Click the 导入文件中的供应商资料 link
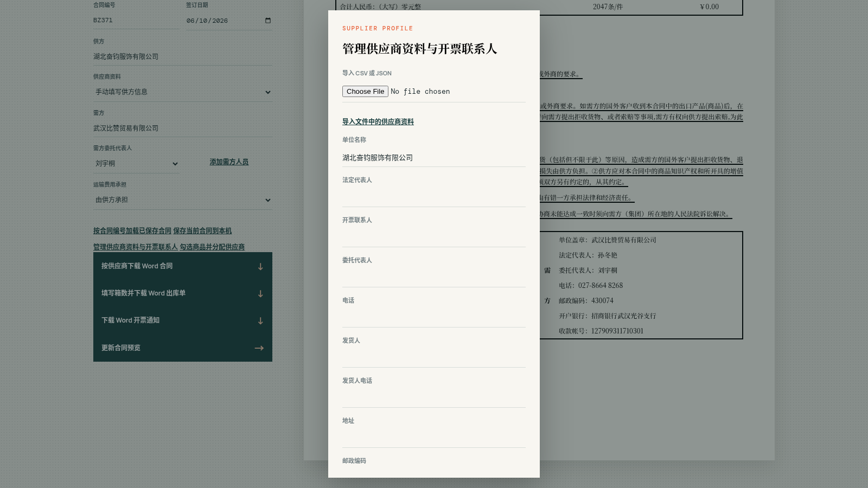This screenshot has width=868, height=488. click(x=378, y=122)
